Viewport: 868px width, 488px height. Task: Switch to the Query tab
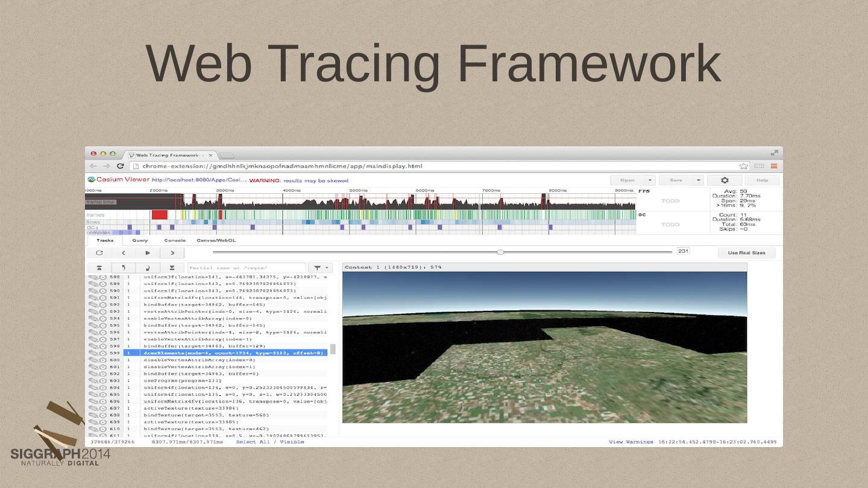[x=140, y=240]
